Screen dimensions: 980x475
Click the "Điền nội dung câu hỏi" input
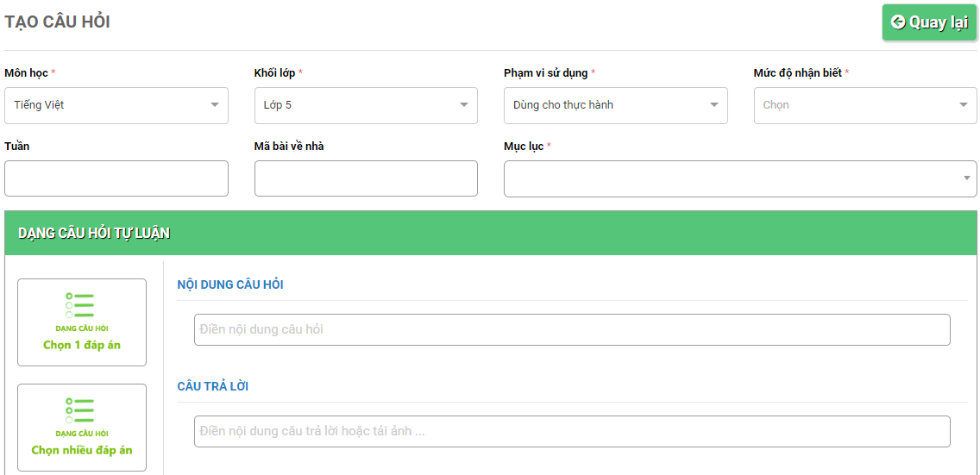(x=572, y=329)
